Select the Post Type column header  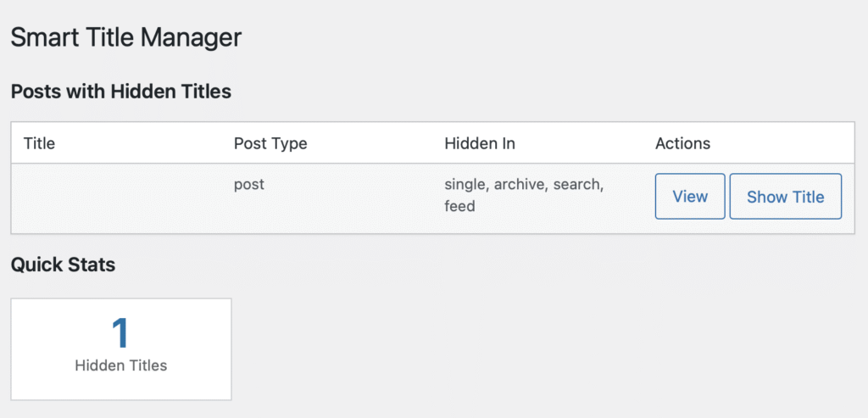pyautogui.click(x=270, y=143)
